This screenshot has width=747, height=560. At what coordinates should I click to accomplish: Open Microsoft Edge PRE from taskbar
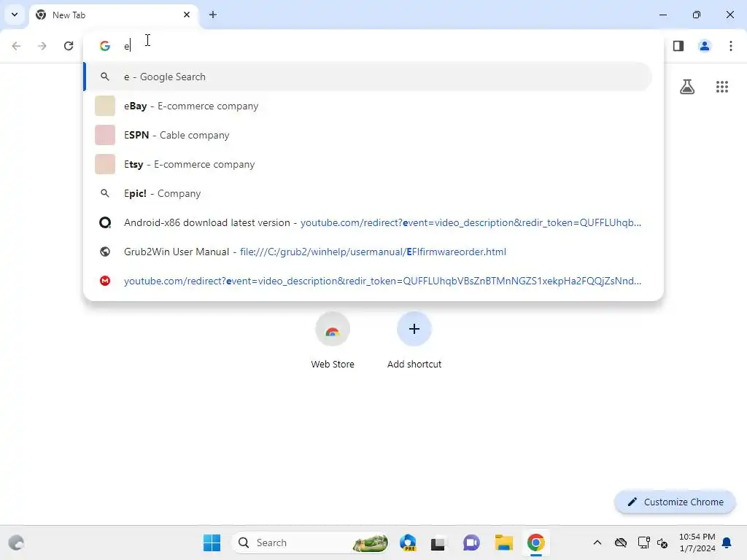(x=409, y=542)
